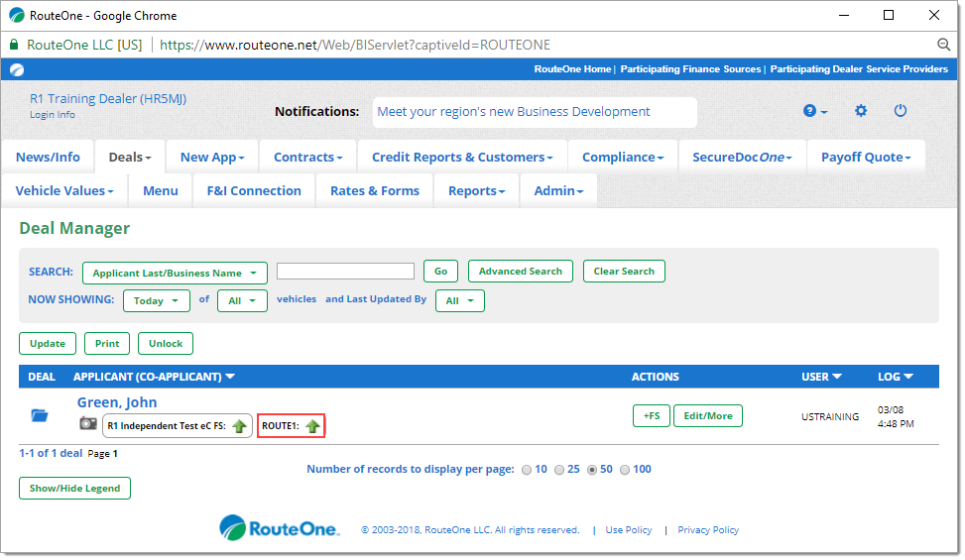Click the Login Info link
This screenshot has height=560, width=965.
(53, 115)
